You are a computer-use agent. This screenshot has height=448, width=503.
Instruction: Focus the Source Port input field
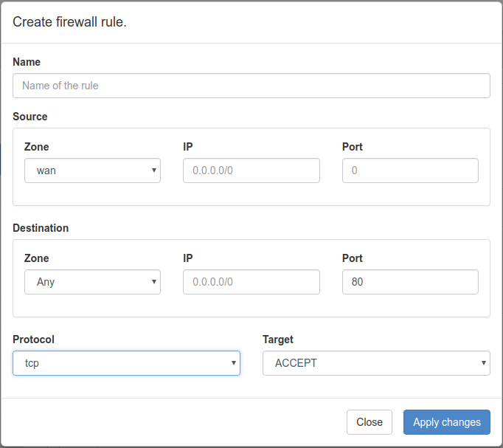(x=410, y=170)
